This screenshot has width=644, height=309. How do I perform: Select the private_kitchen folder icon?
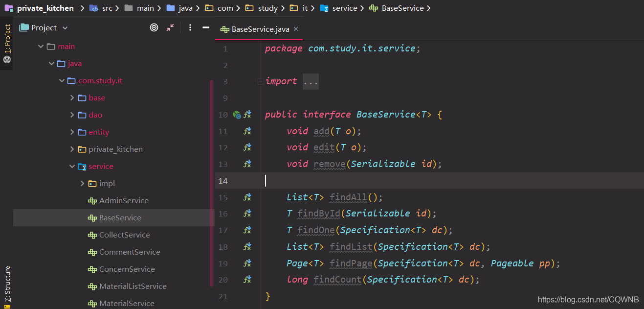click(82, 149)
